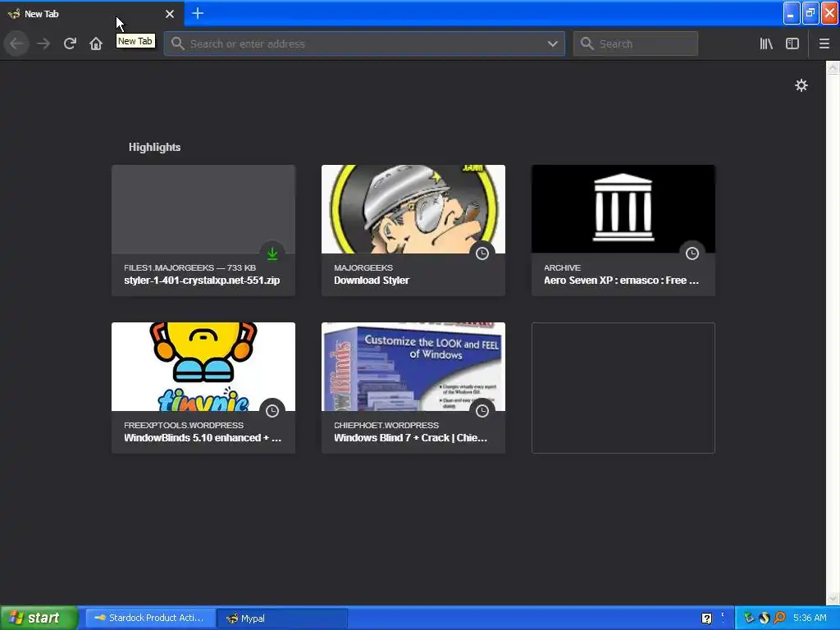The image size is (840, 630).
Task: Click history clock icon on Download Styler card
Action: click(482, 253)
